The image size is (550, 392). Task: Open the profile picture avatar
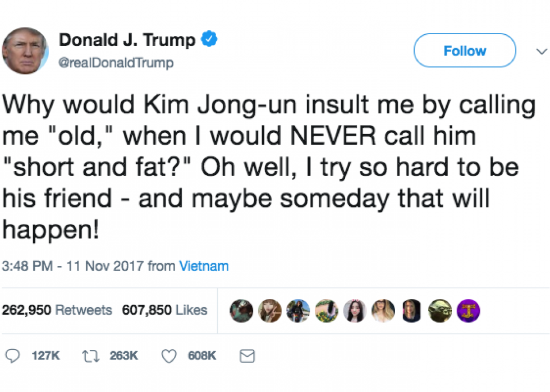point(25,51)
